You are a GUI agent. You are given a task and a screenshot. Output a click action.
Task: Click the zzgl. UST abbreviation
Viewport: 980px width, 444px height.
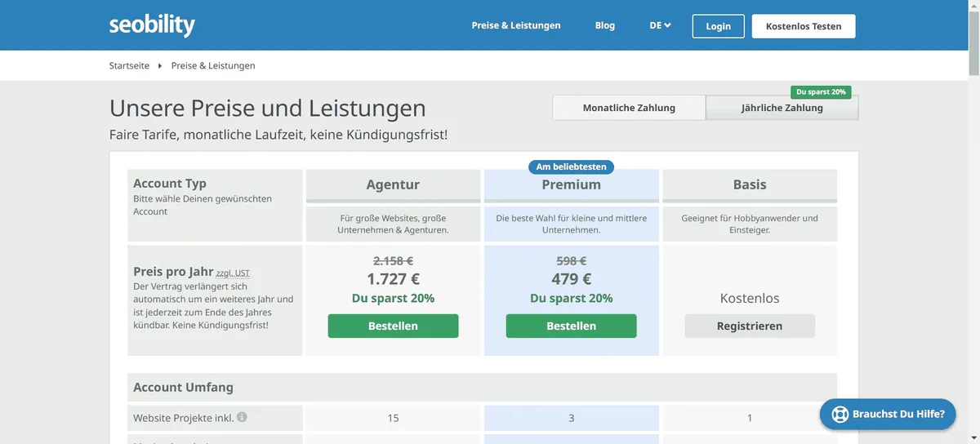pyautogui.click(x=233, y=273)
